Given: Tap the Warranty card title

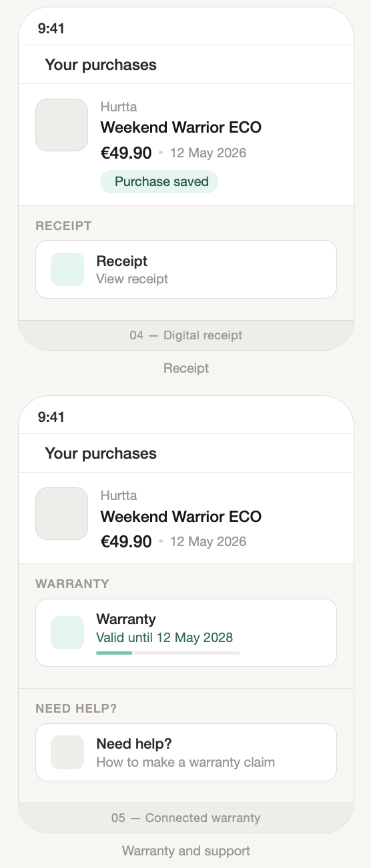Looking at the screenshot, I should point(126,619).
